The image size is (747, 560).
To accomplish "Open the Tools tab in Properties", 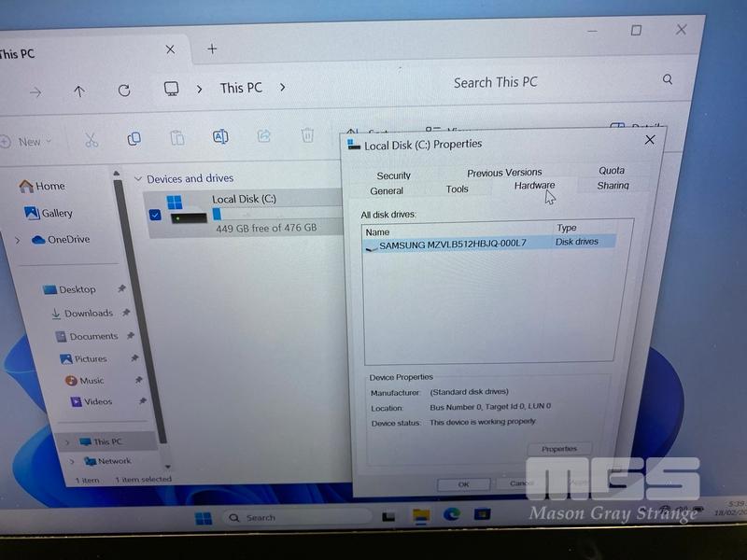I will [457, 189].
